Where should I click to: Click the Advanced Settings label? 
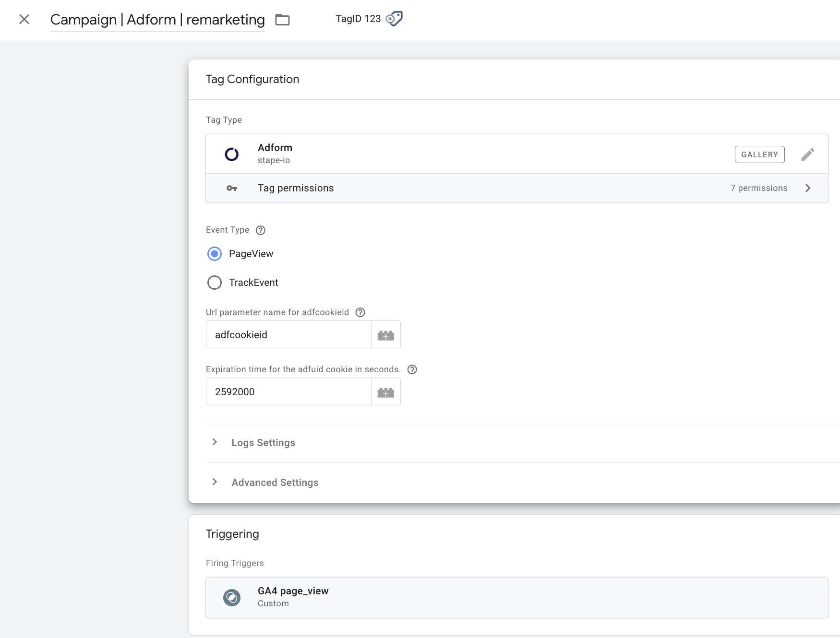[x=275, y=483]
